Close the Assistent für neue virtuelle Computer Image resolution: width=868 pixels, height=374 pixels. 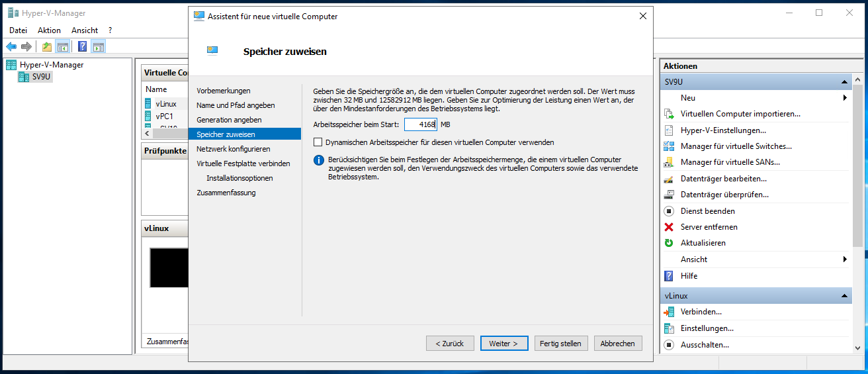(x=642, y=17)
